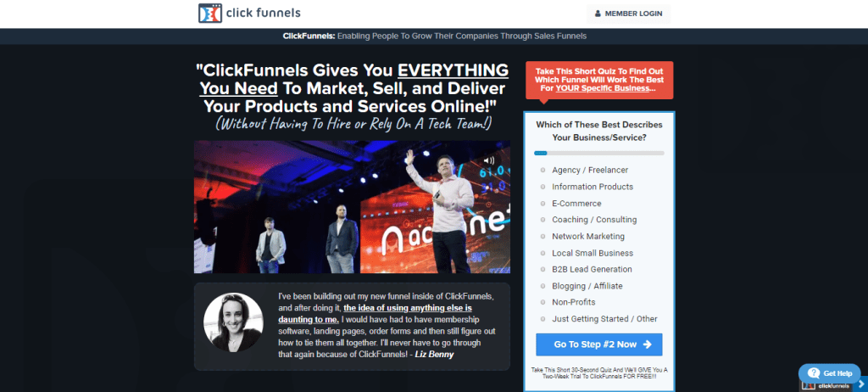Select Network Marketing radio button
This screenshot has width=868, height=392.
(542, 237)
